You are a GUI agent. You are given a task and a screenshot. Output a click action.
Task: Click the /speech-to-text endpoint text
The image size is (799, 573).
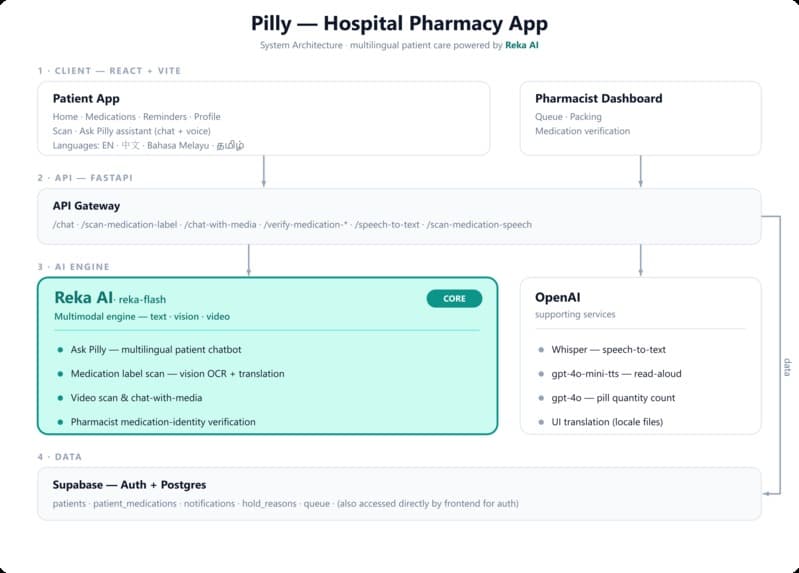387,225
